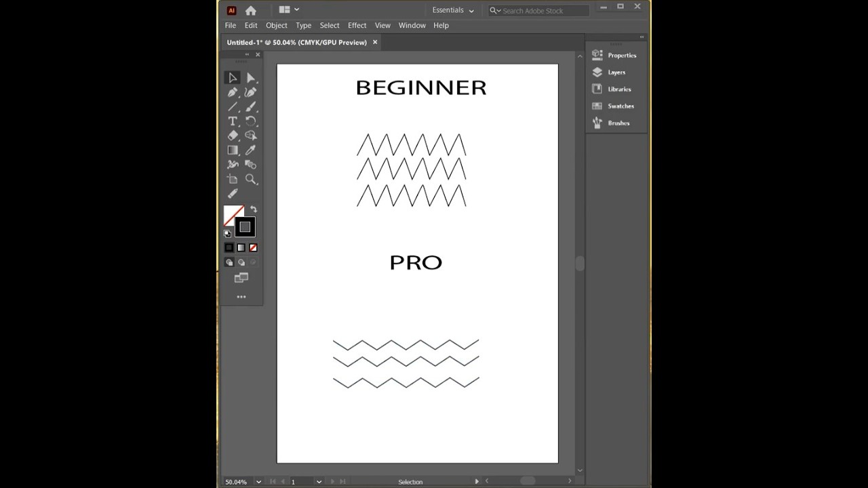Open the Properties panel

tap(614, 56)
